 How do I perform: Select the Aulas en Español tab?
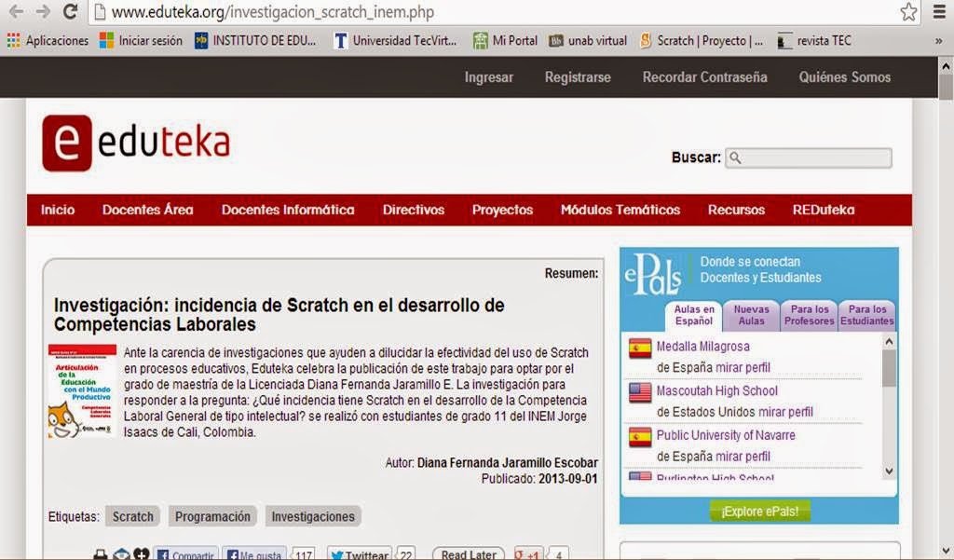(x=694, y=315)
